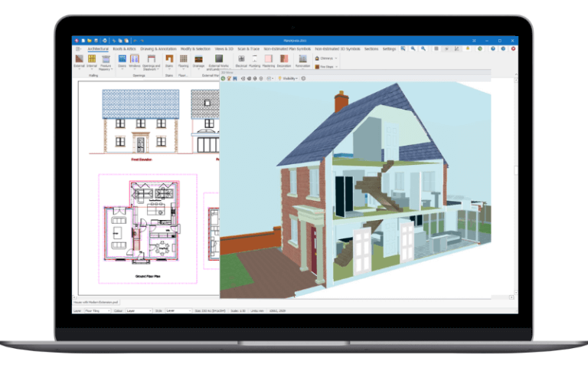The height and width of the screenshot is (368, 588).
Task: Select the Flooring tool
Action: click(184, 61)
